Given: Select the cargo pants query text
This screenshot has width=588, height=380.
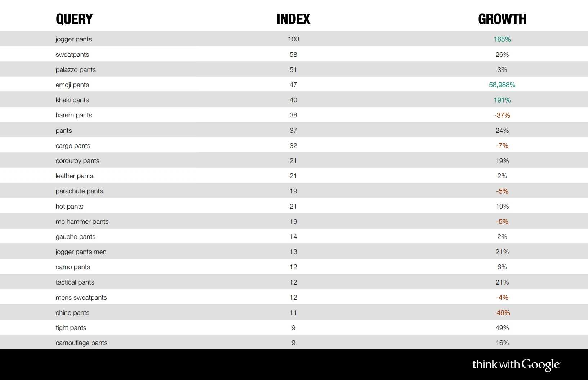Looking at the screenshot, I should (x=73, y=146).
